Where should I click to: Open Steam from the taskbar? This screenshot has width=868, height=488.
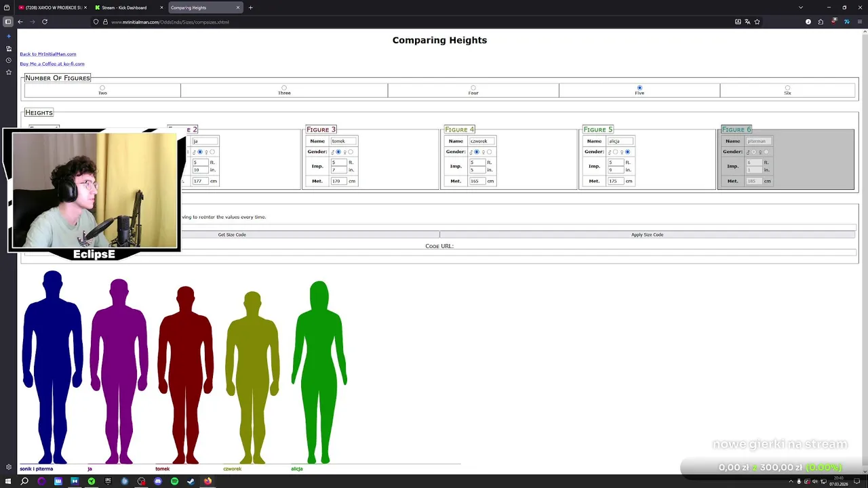point(191,481)
